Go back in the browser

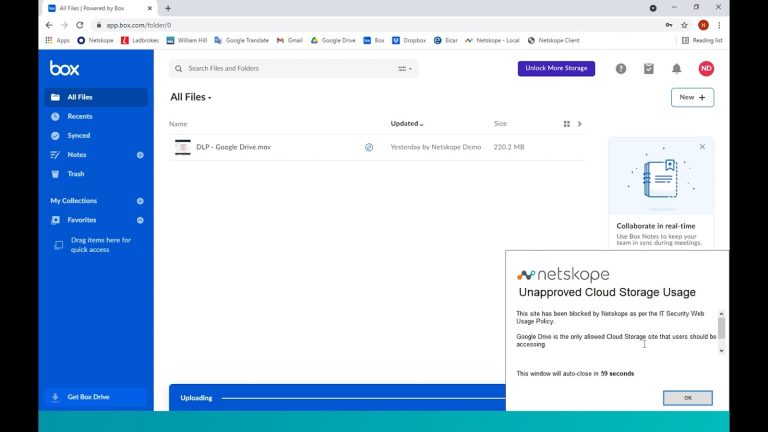[x=49, y=25]
